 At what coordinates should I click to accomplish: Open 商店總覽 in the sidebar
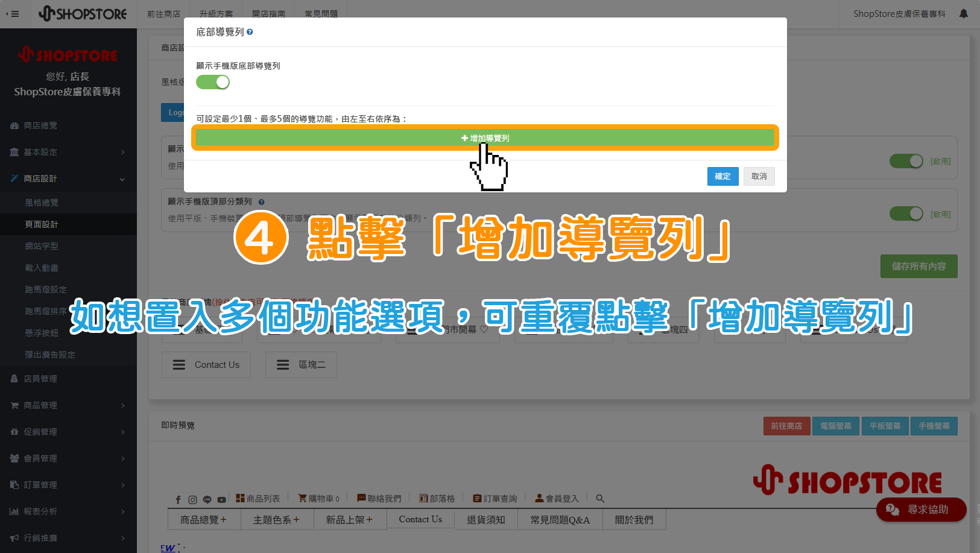[68, 125]
